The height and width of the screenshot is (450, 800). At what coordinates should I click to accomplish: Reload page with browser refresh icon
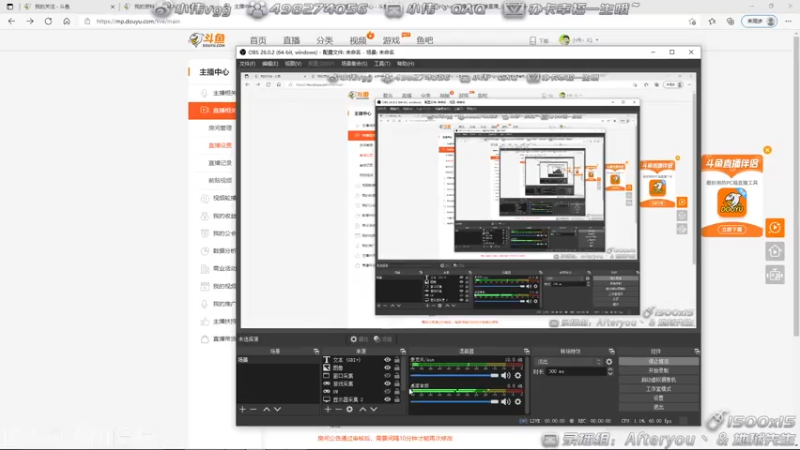pyautogui.click(x=48, y=21)
